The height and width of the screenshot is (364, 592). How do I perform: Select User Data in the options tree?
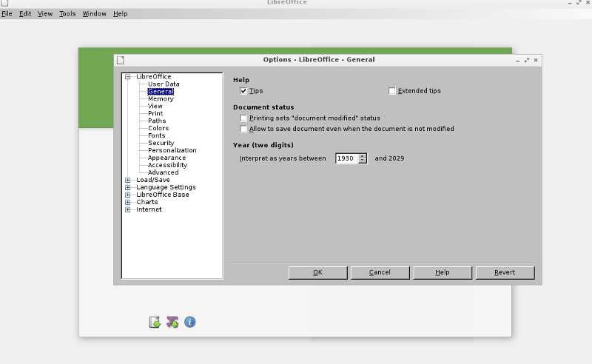(164, 84)
